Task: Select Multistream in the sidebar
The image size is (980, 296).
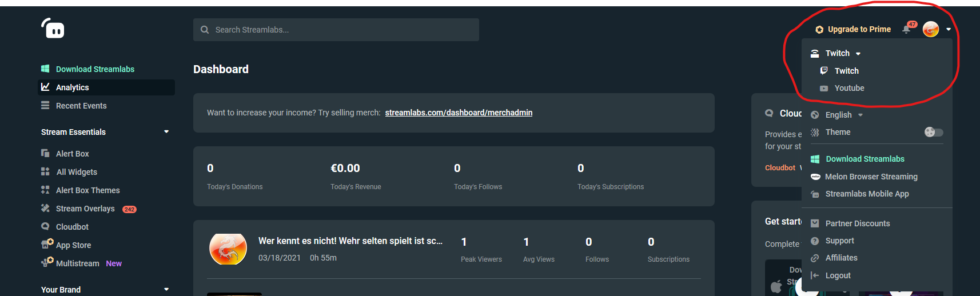Action: (77, 263)
